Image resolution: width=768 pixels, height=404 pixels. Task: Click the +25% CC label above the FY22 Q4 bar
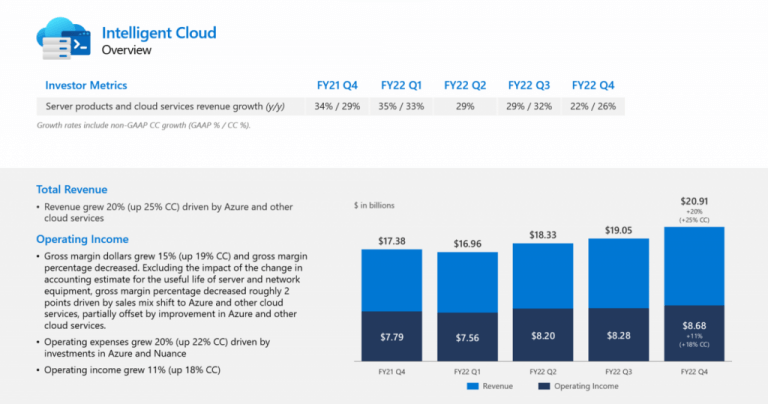click(694, 220)
